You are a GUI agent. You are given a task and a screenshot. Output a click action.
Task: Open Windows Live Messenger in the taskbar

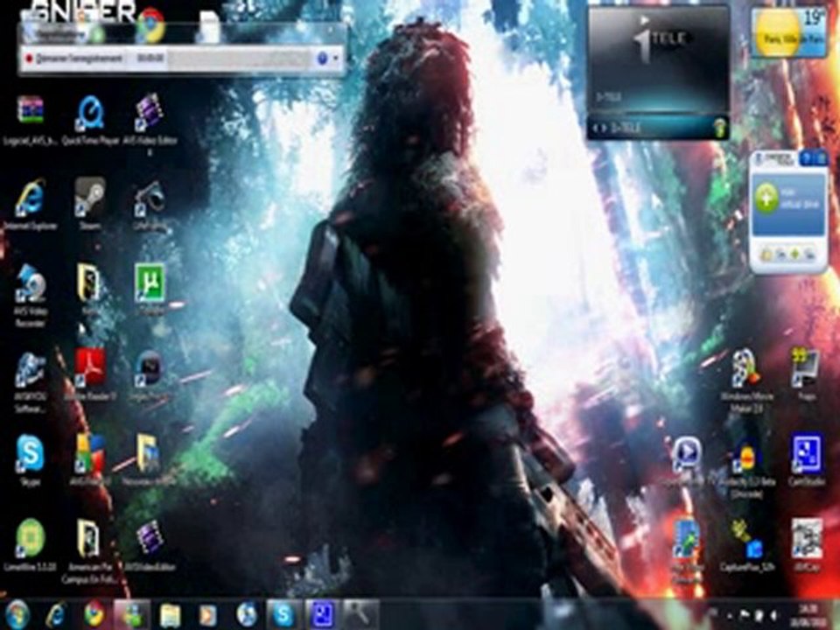coord(132,614)
